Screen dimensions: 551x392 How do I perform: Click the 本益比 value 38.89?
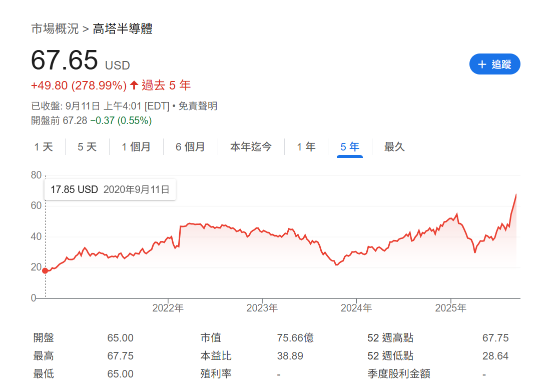click(x=290, y=356)
